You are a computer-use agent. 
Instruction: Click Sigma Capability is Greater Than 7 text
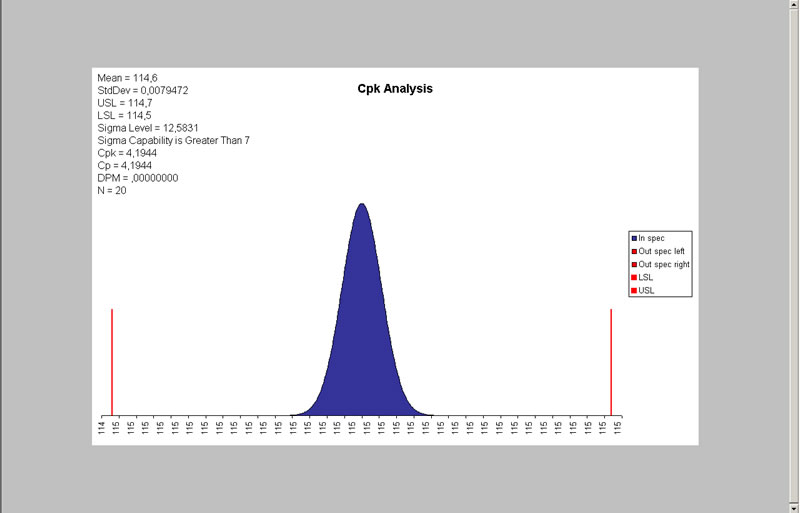pos(173,141)
